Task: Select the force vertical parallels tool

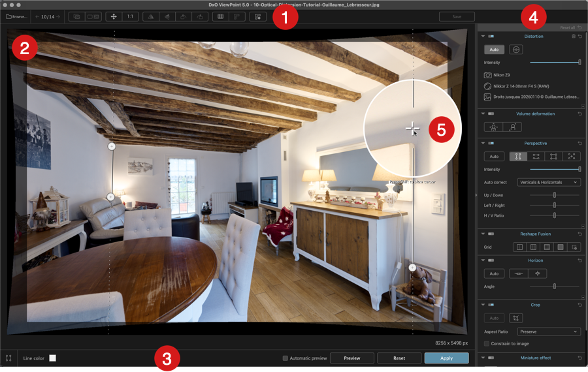Action: coord(518,156)
